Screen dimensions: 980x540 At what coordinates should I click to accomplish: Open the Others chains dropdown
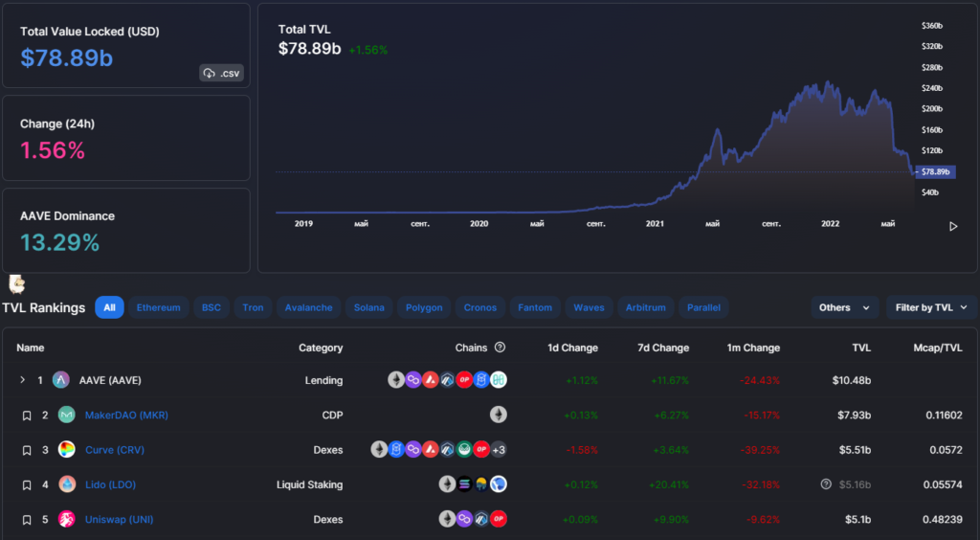point(844,307)
